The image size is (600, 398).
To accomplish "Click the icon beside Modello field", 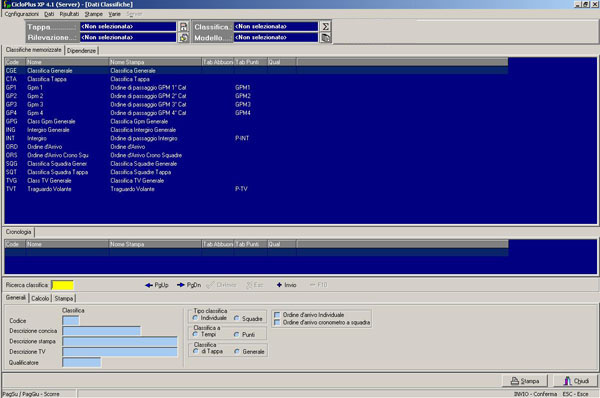I will tap(325, 38).
